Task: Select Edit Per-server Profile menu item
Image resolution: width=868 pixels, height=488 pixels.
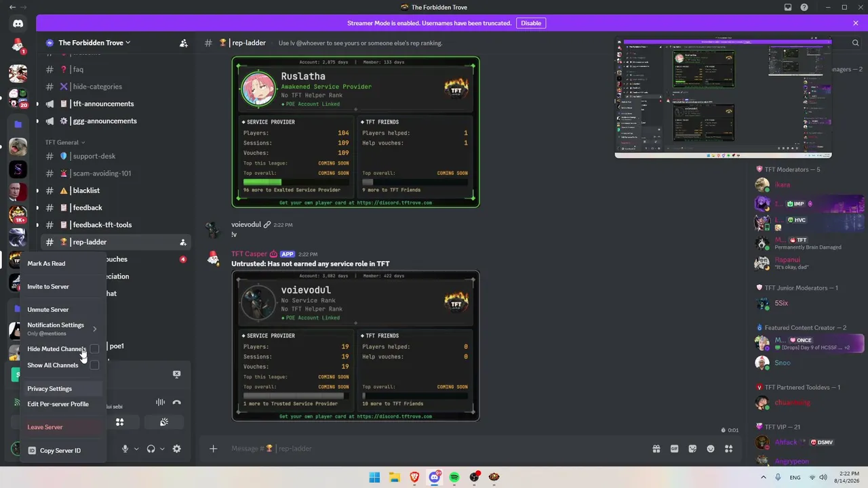Action: (62, 404)
